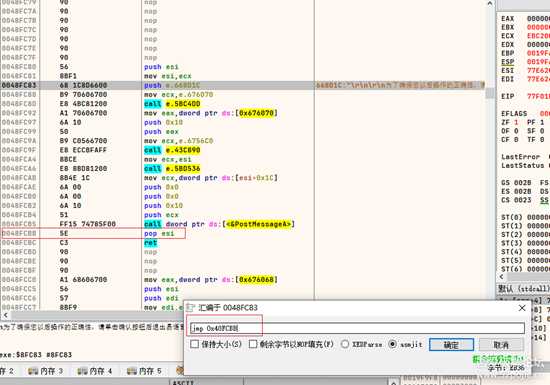Click the assemble dialog title icon
This screenshot has width=550, height=385.
pyautogui.click(x=190, y=308)
